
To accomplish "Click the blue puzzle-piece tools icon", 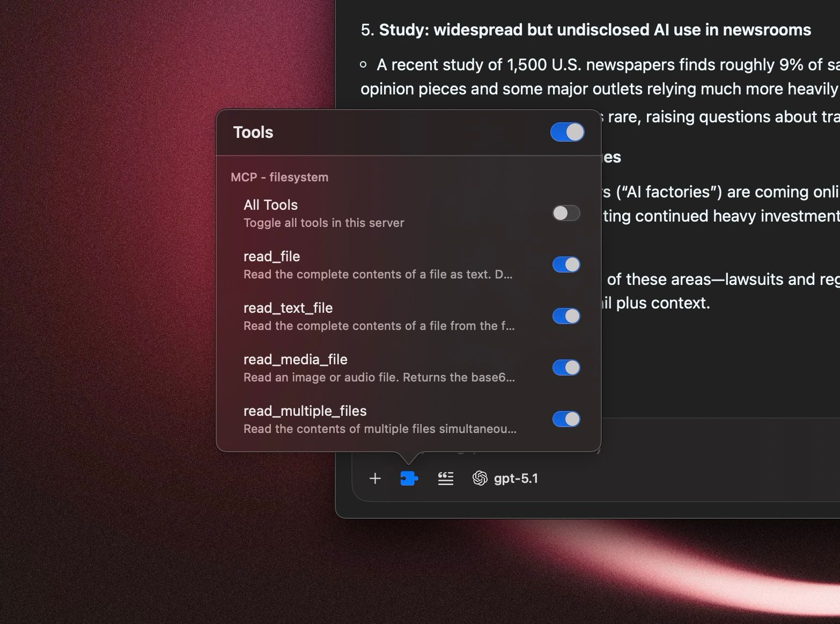I will tap(409, 478).
